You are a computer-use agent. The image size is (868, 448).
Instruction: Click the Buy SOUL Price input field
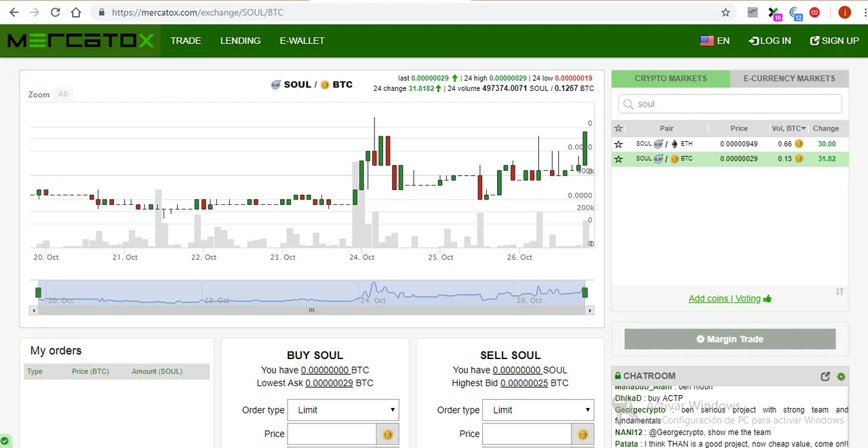click(332, 434)
